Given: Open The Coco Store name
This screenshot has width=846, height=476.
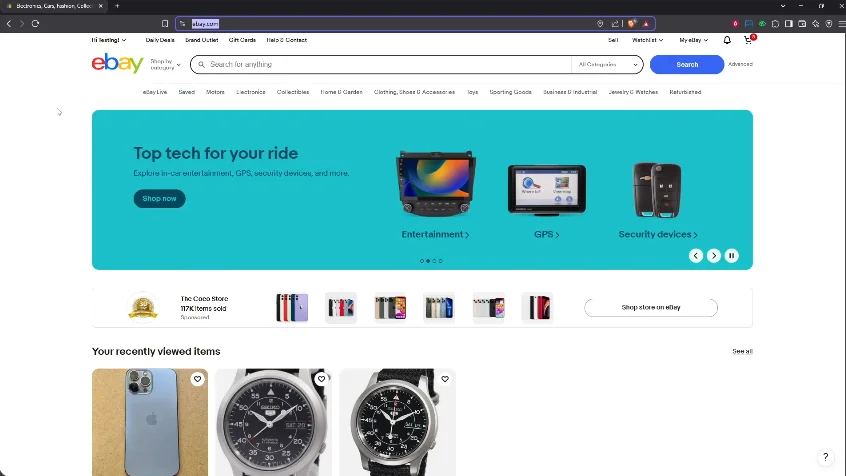Looking at the screenshot, I should (x=204, y=298).
